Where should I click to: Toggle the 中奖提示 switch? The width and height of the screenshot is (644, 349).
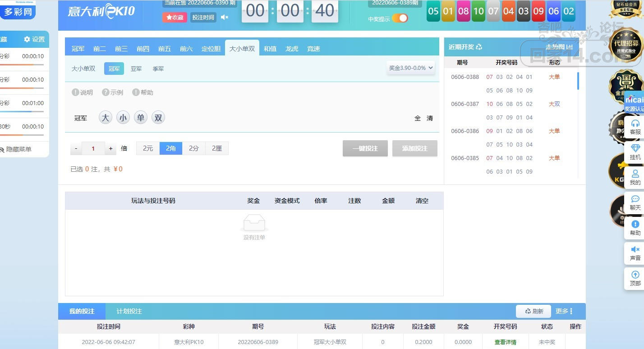click(400, 18)
